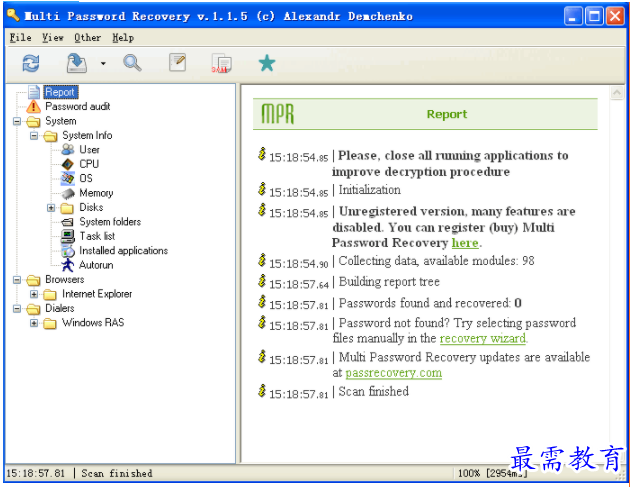The height and width of the screenshot is (490, 632).
Task: Click the SAM file toolbar icon
Action: [x=221, y=63]
